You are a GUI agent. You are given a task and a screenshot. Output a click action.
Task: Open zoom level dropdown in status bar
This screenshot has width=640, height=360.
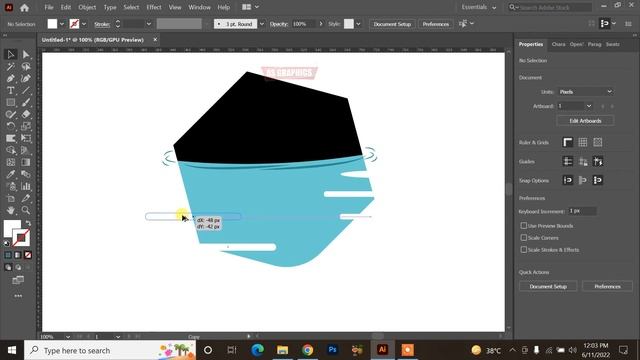tap(68, 337)
